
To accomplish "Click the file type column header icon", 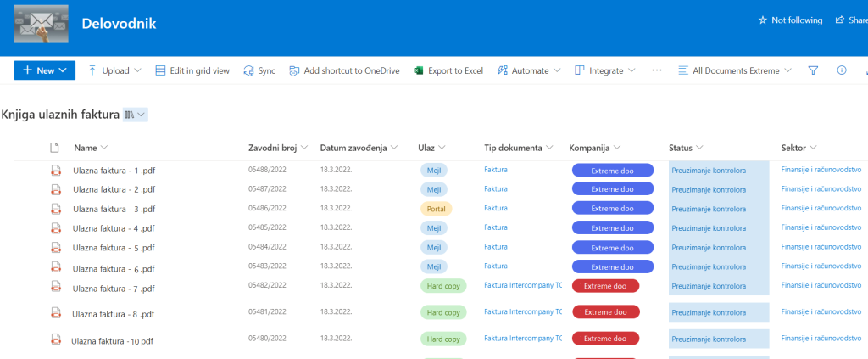I will click(56, 148).
